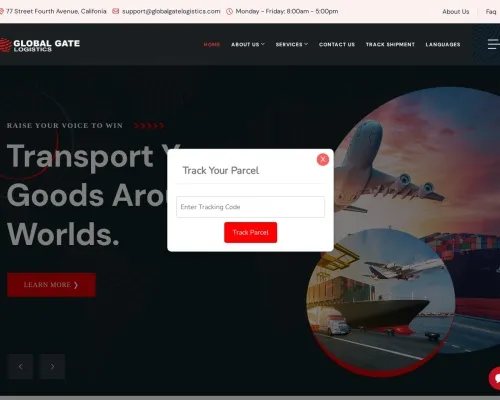Open the Track Shipment page
Viewport: 500px width, 400px height.
coord(390,44)
